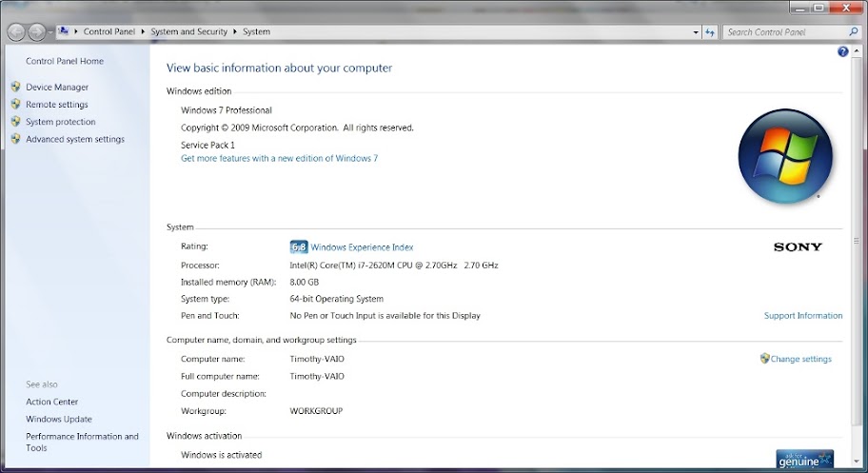Click the Back navigation arrow button
The image size is (868, 473).
pos(16,32)
